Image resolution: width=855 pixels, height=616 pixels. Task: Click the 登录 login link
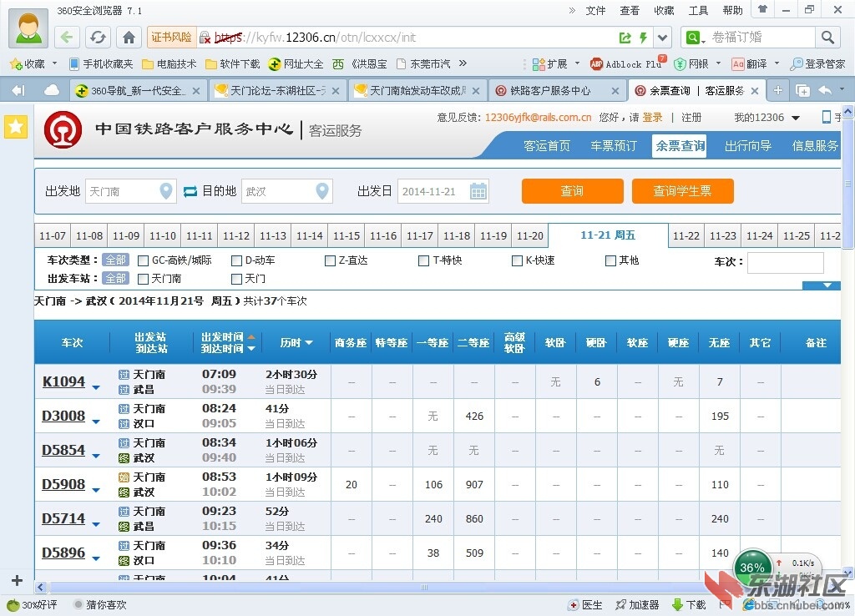pos(652,117)
